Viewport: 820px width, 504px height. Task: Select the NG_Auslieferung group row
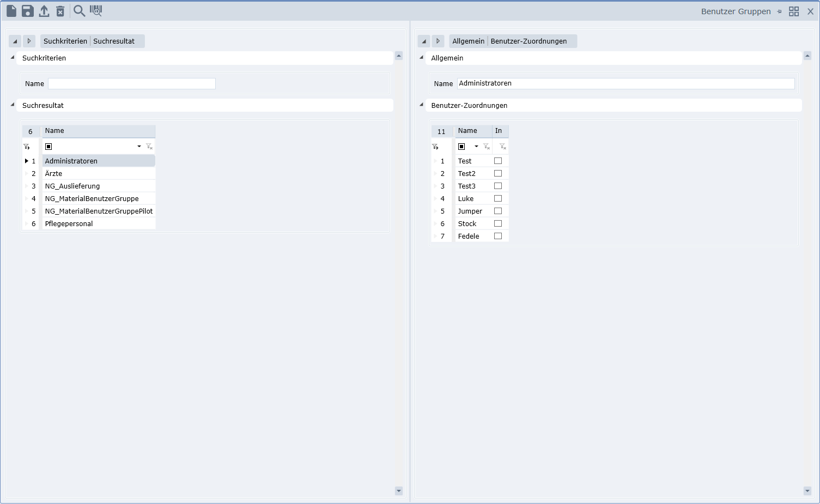coord(99,186)
